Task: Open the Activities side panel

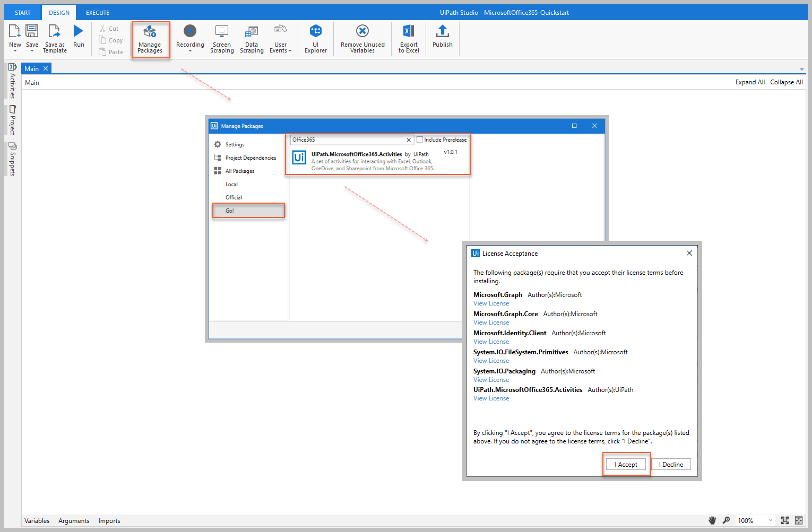Action: pyautogui.click(x=13, y=81)
